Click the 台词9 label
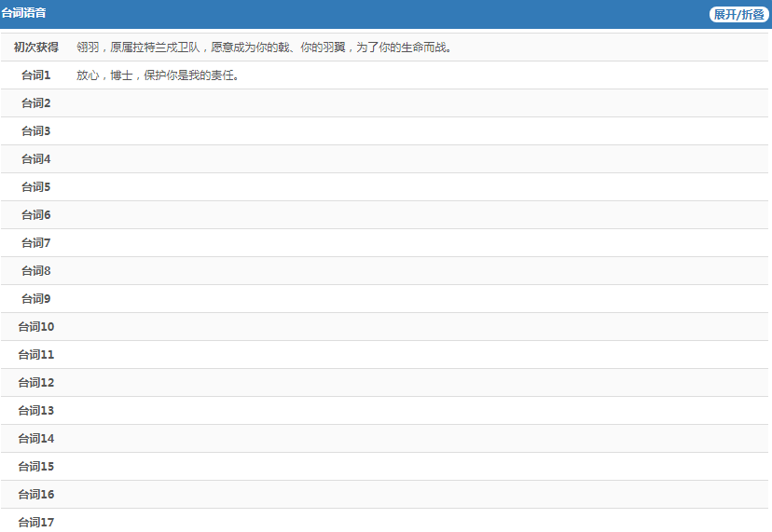 (36, 298)
